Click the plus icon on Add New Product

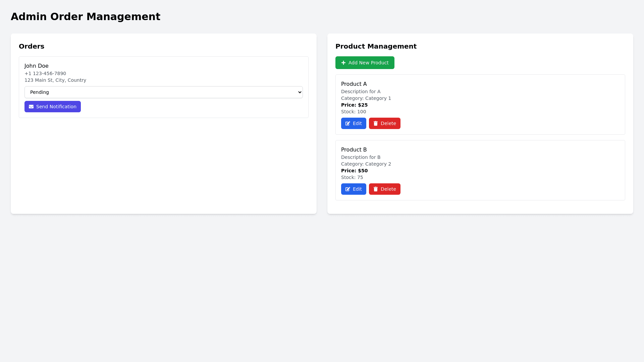tap(343, 63)
